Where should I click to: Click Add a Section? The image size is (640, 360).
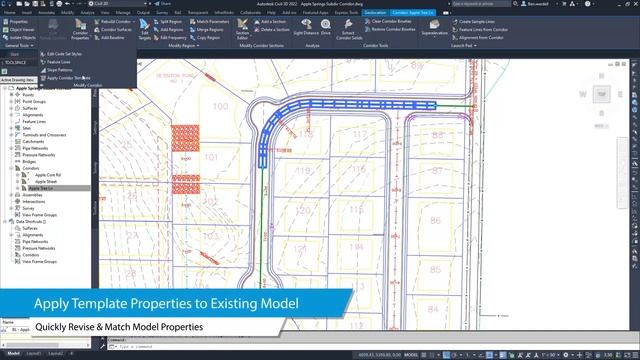[270, 22]
